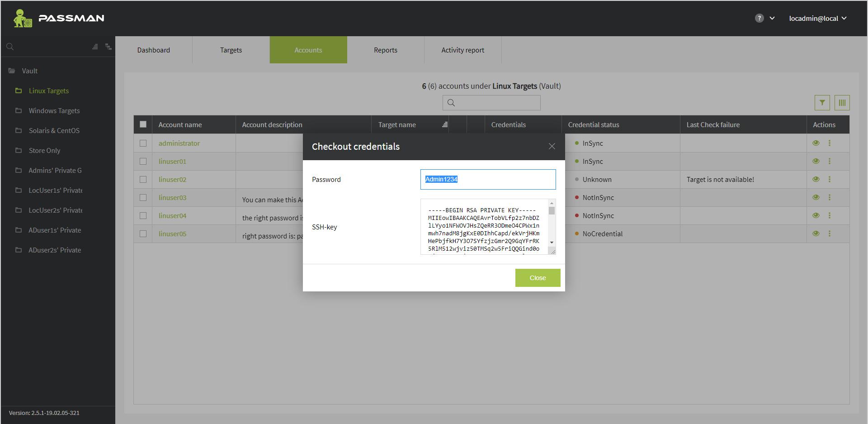Open the Activity report tab

tap(462, 50)
